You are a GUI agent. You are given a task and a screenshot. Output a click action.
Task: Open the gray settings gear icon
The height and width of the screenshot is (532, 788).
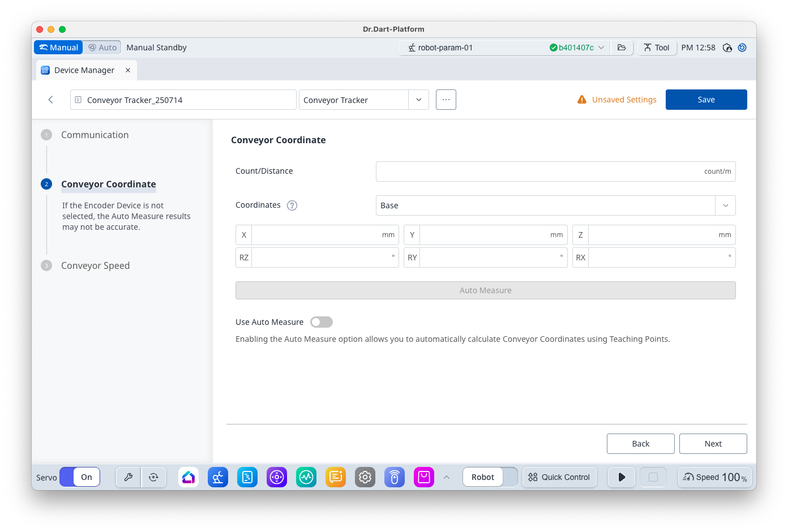(365, 477)
